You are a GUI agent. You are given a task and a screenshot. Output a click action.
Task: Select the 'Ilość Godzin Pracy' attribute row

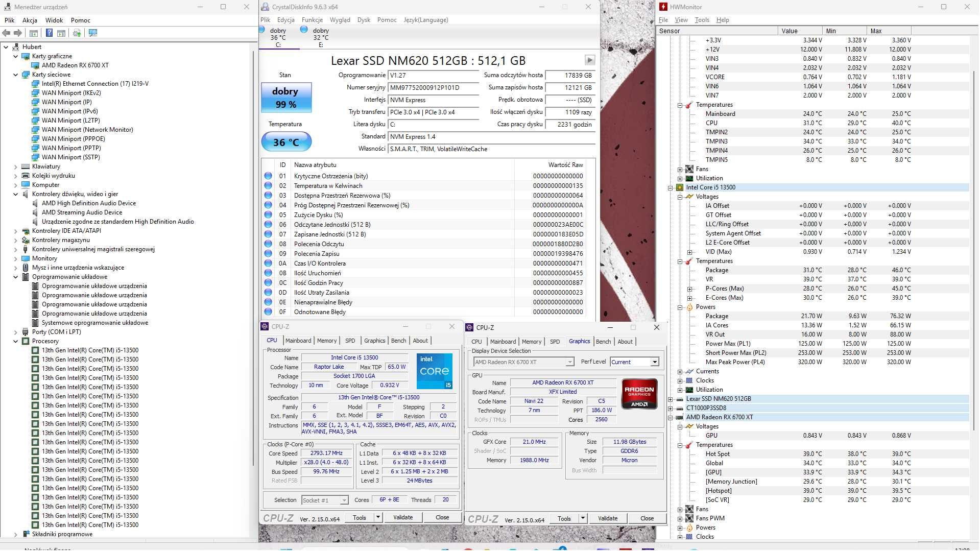pos(423,283)
